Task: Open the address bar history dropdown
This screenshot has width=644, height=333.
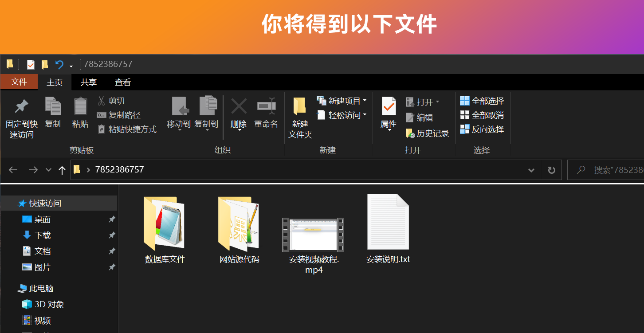Action: click(531, 170)
